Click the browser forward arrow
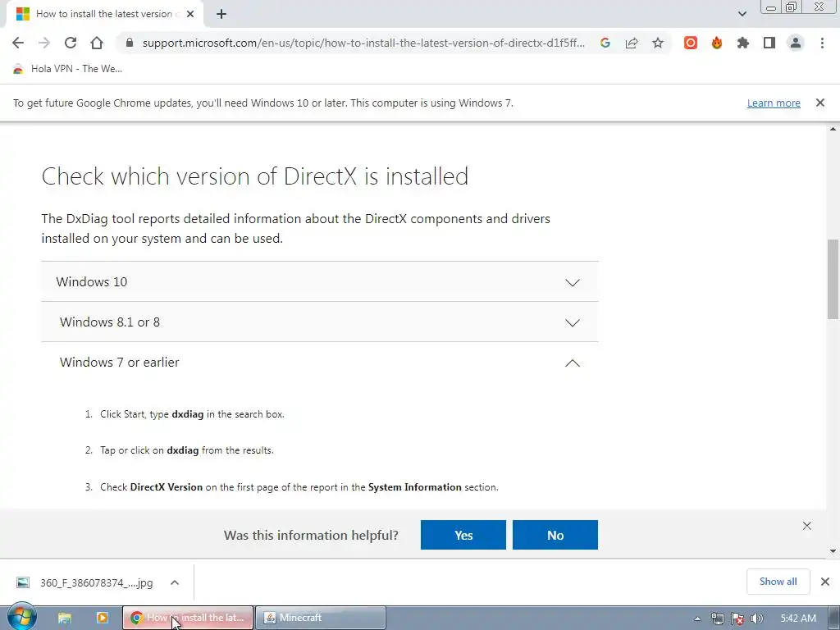 44,43
